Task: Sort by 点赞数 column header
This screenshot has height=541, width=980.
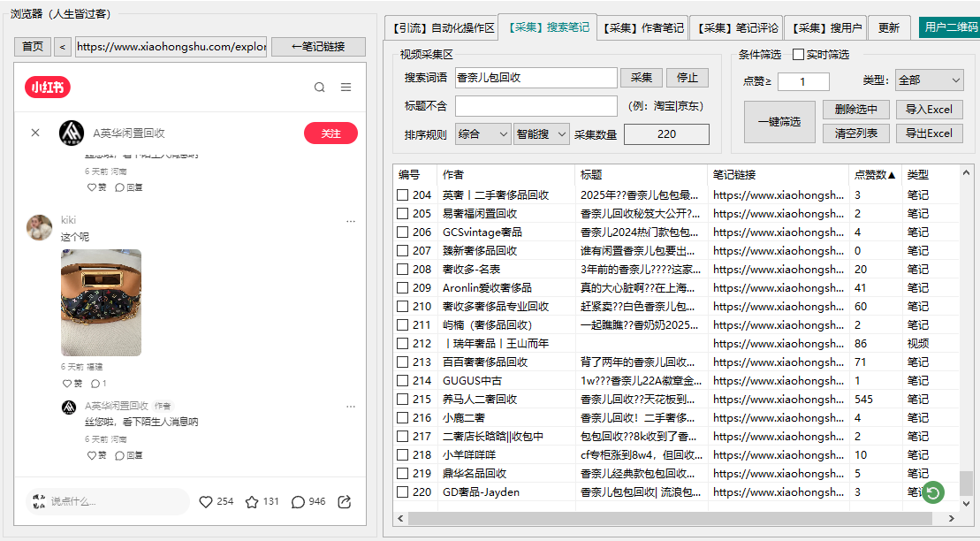Action: [874, 174]
